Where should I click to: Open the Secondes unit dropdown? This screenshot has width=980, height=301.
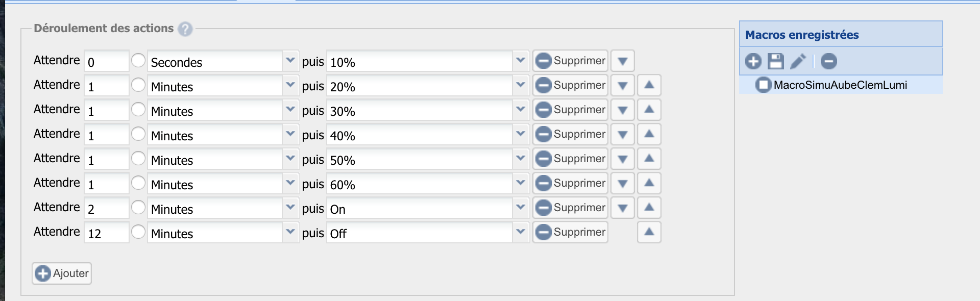pyautogui.click(x=223, y=61)
